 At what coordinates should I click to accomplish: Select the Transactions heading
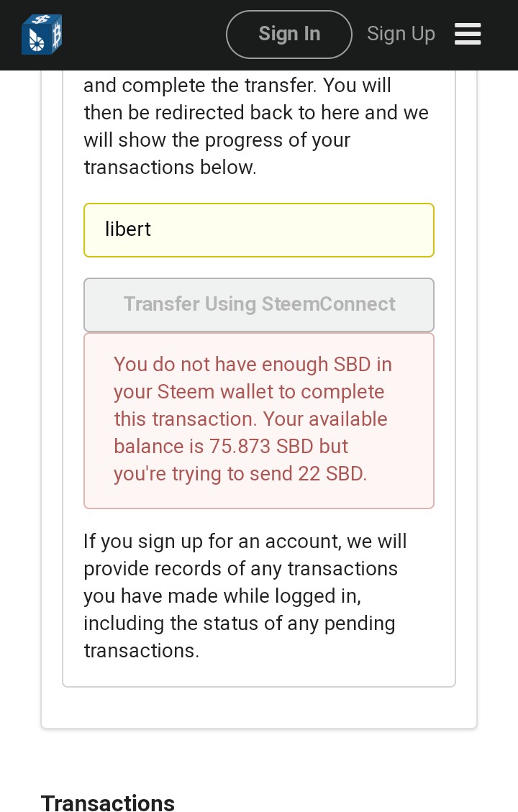coord(108,803)
